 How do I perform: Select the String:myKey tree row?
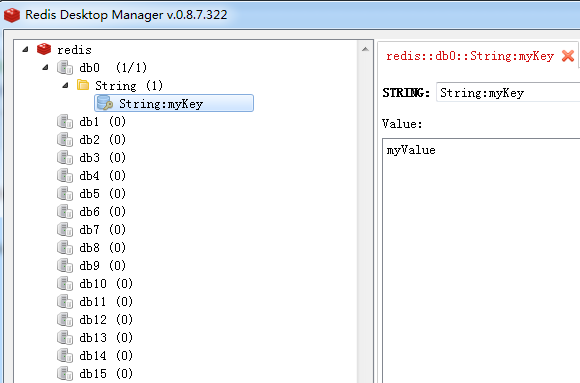click(174, 103)
